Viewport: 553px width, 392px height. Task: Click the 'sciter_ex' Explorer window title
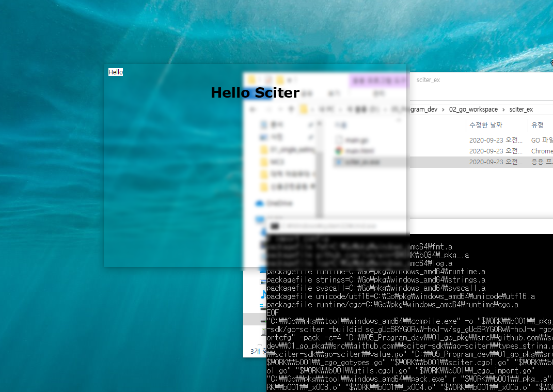click(428, 80)
